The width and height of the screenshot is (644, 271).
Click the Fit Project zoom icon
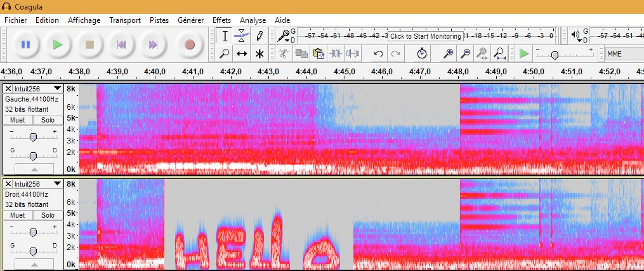(499, 53)
